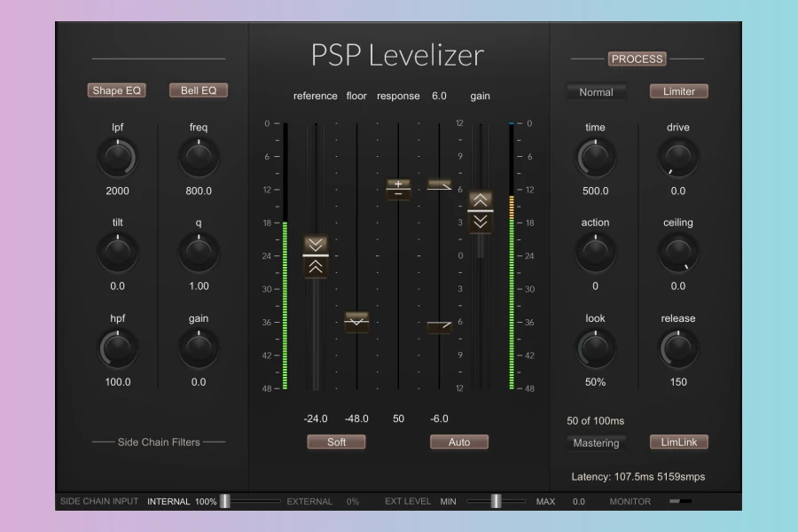The width and height of the screenshot is (798, 532).
Task: Click the time knob
Action: pos(596,157)
